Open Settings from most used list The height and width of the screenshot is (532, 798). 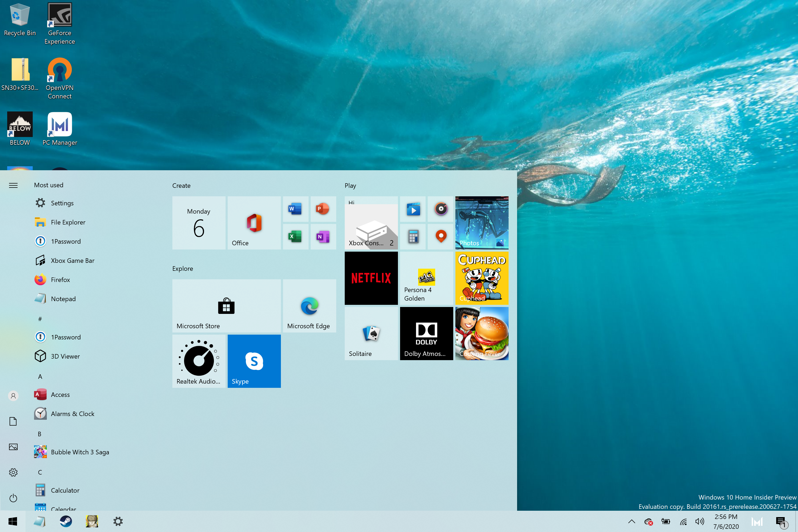[x=62, y=202]
